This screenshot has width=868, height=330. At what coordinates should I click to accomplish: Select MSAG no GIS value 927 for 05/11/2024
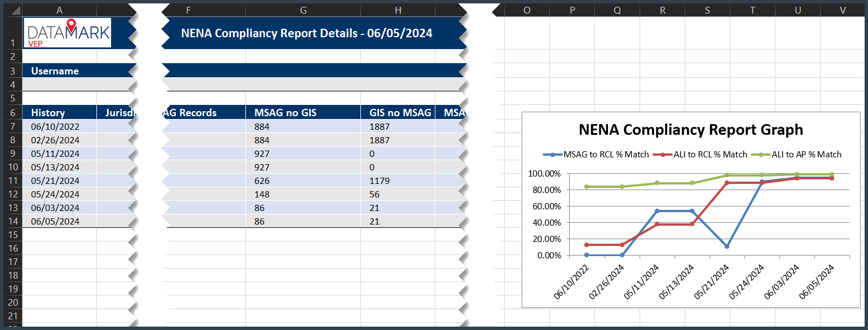[303, 153]
